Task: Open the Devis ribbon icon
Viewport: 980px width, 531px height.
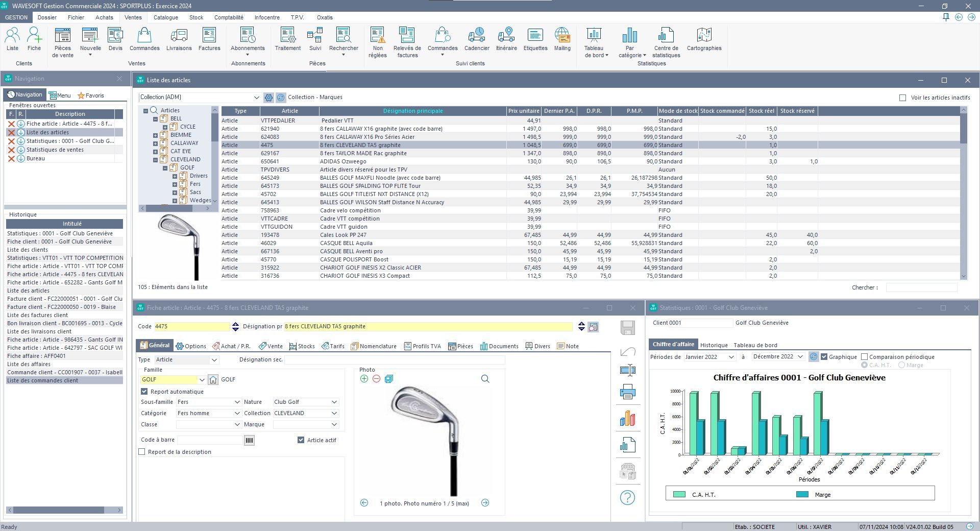Action: click(x=115, y=39)
